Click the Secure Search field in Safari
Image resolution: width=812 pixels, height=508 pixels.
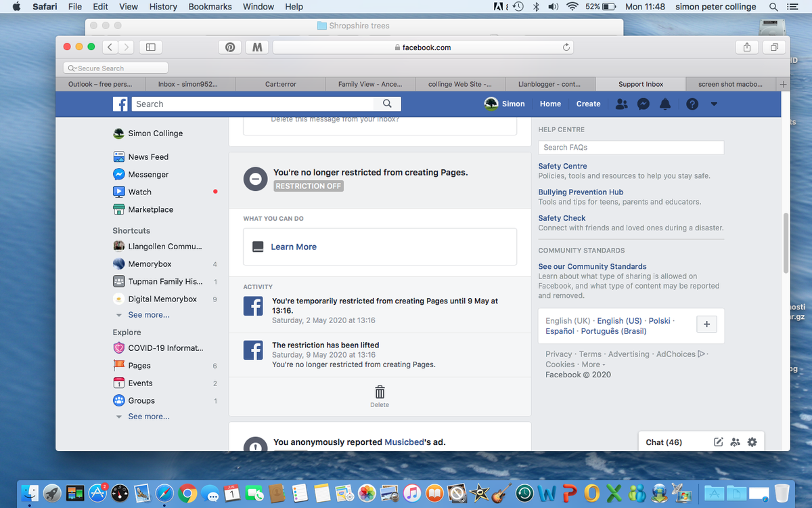(x=115, y=68)
